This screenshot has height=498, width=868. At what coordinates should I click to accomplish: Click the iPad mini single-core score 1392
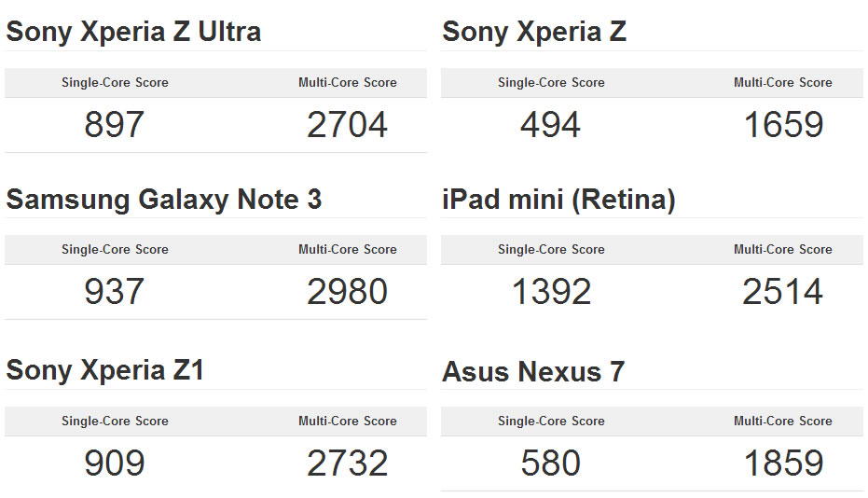tap(551, 292)
